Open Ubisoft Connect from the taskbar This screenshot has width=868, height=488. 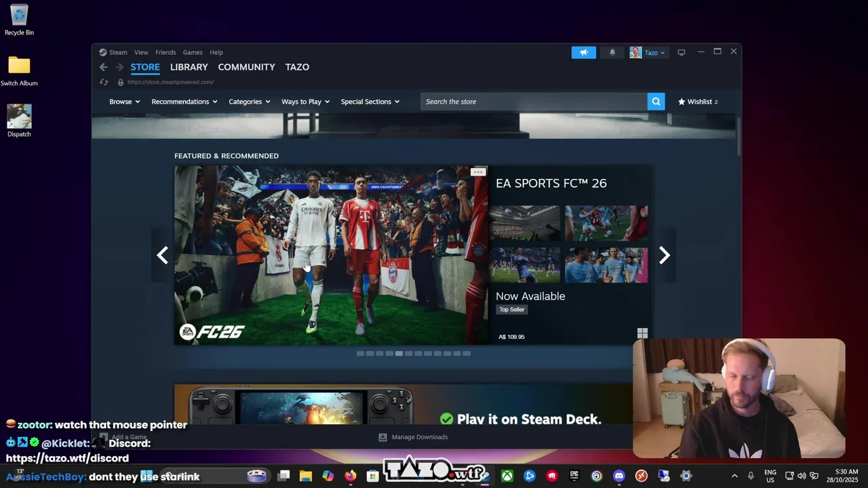coord(596,476)
